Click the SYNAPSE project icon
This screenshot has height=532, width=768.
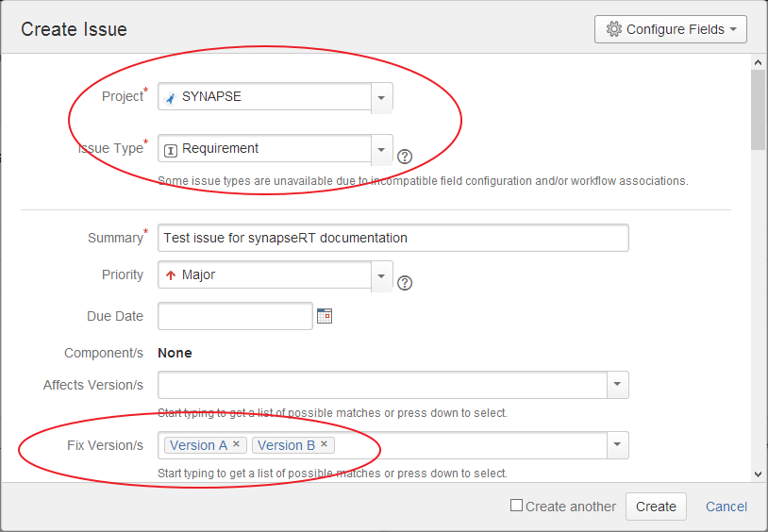click(171, 97)
